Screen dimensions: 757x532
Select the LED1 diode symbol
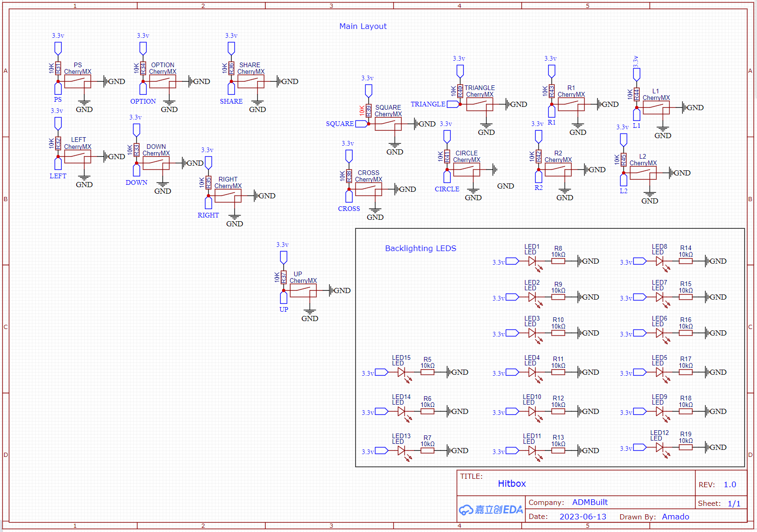(532, 261)
